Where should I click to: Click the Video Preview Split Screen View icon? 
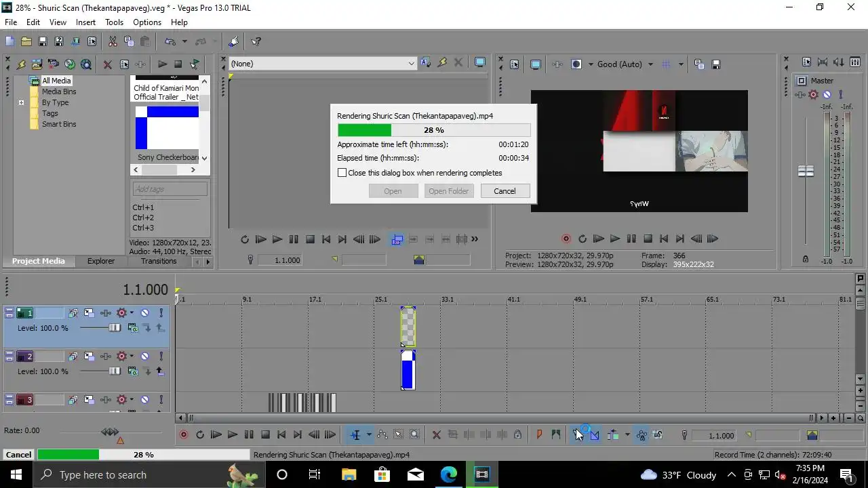pos(576,64)
